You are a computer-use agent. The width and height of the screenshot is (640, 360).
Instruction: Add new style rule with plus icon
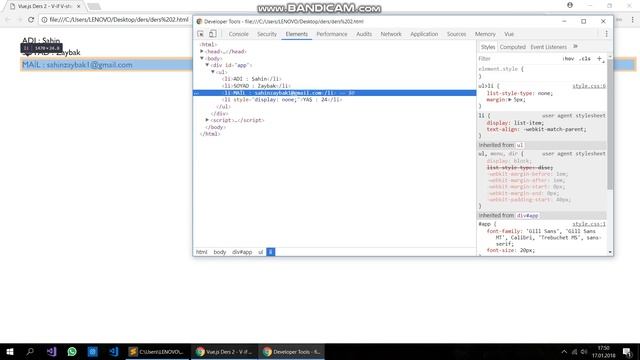(x=599, y=59)
